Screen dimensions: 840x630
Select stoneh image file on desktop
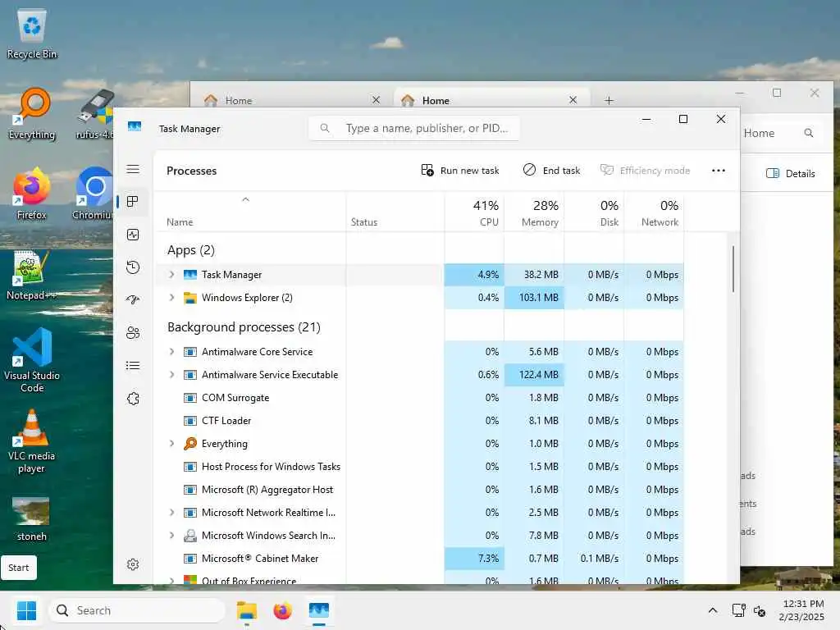[32, 518]
